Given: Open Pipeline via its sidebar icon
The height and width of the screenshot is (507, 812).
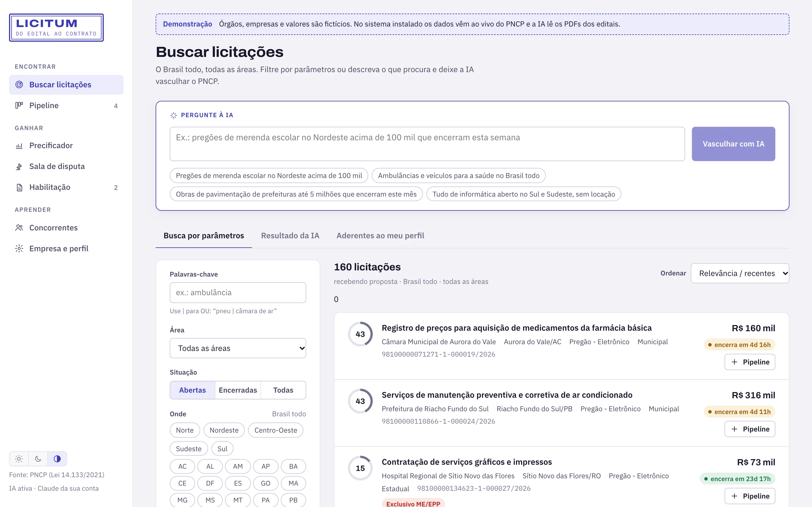Looking at the screenshot, I should click(19, 105).
